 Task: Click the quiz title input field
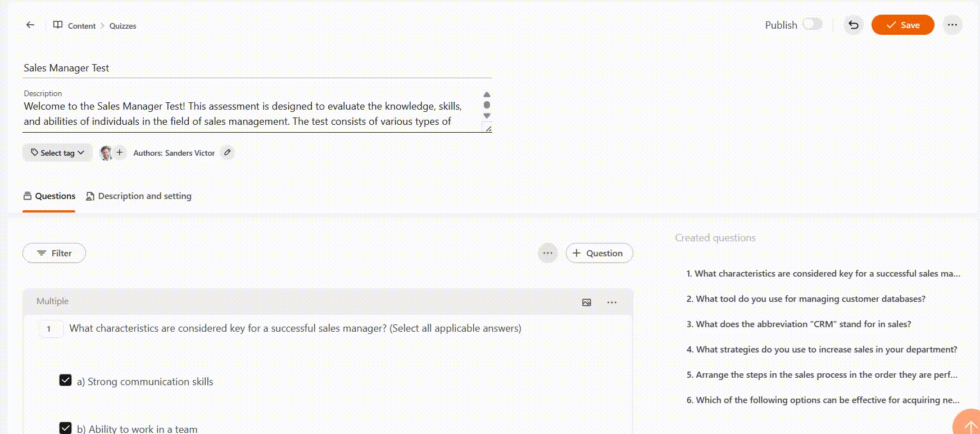(x=257, y=68)
